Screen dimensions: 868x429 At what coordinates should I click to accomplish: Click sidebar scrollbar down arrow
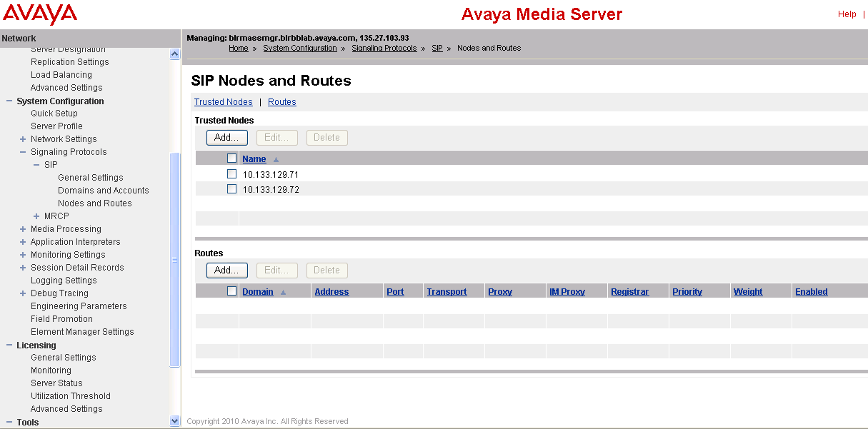(x=175, y=421)
